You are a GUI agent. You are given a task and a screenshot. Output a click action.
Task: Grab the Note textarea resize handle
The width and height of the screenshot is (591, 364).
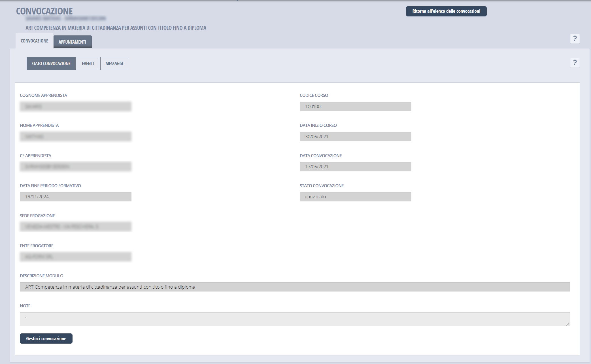pyautogui.click(x=568, y=324)
